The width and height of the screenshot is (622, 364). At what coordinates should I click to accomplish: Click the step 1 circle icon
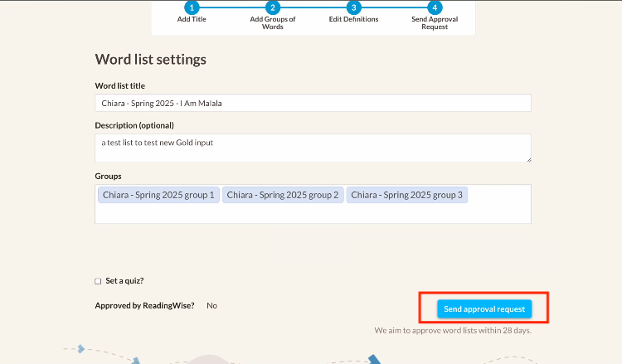[192, 7]
